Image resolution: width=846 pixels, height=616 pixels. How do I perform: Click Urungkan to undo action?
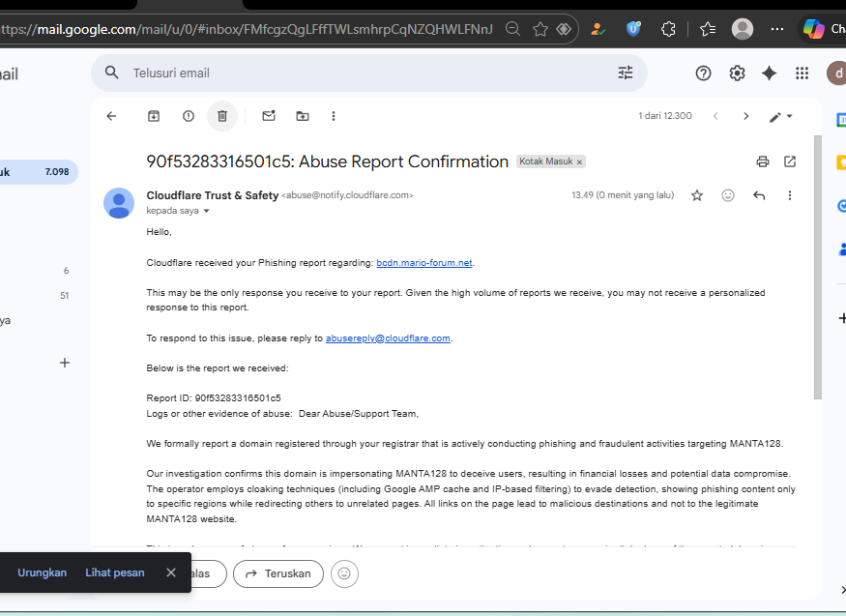point(43,572)
